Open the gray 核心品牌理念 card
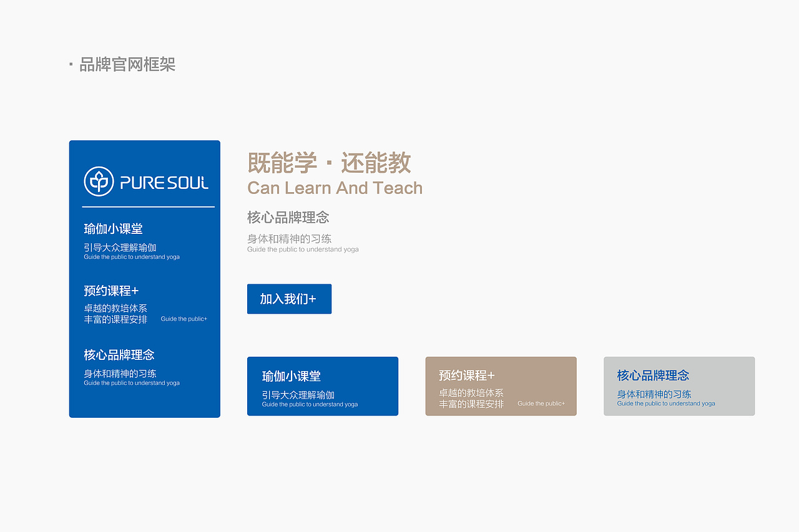This screenshot has height=532, width=799. [679, 386]
